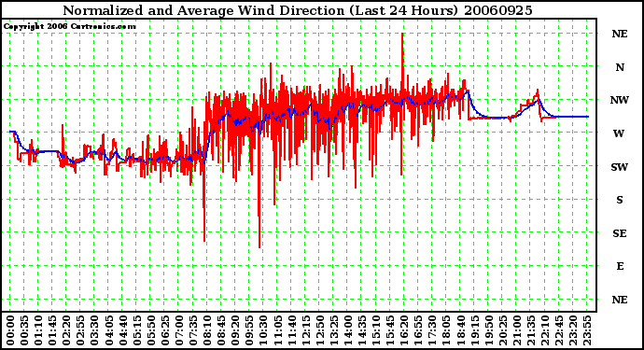The height and width of the screenshot is (350, 644).
Task: Click the 05:50 time label
Action: 150,330
